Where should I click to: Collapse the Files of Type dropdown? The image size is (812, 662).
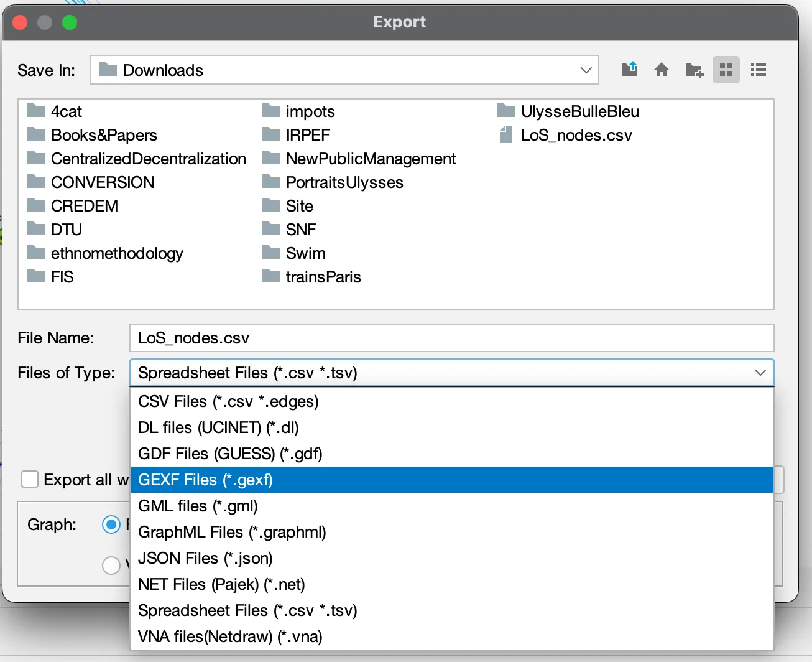[x=759, y=373]
